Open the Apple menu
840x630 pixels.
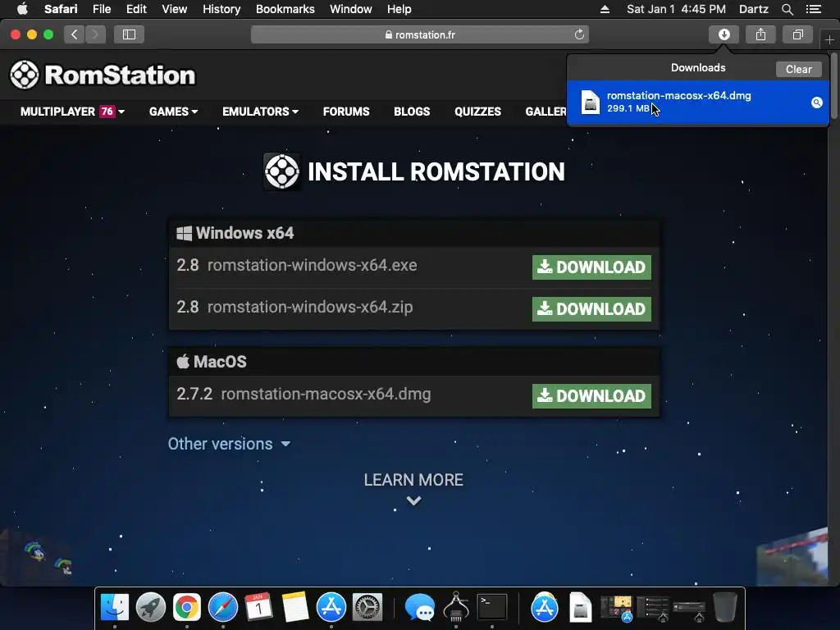tap(22, 9)
